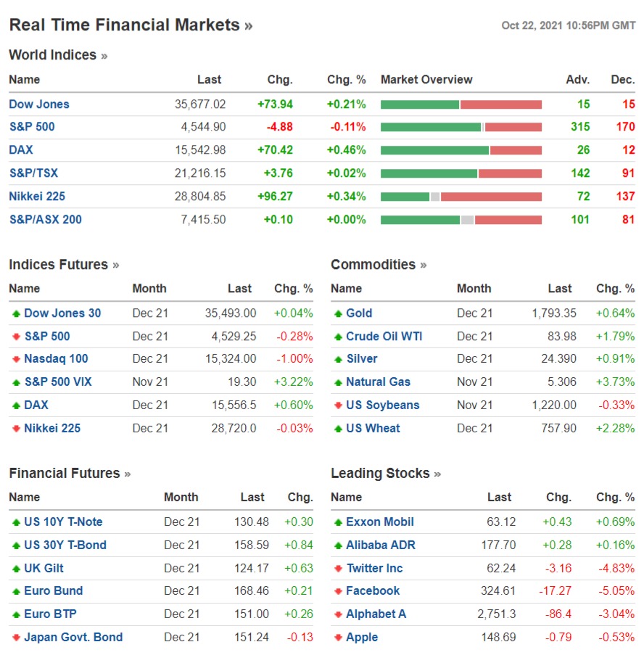Image resolution: width=644 pixels, height=671 pixels.
Task: Open the Alibaba ADR stock link
Action: pos(381,545)
